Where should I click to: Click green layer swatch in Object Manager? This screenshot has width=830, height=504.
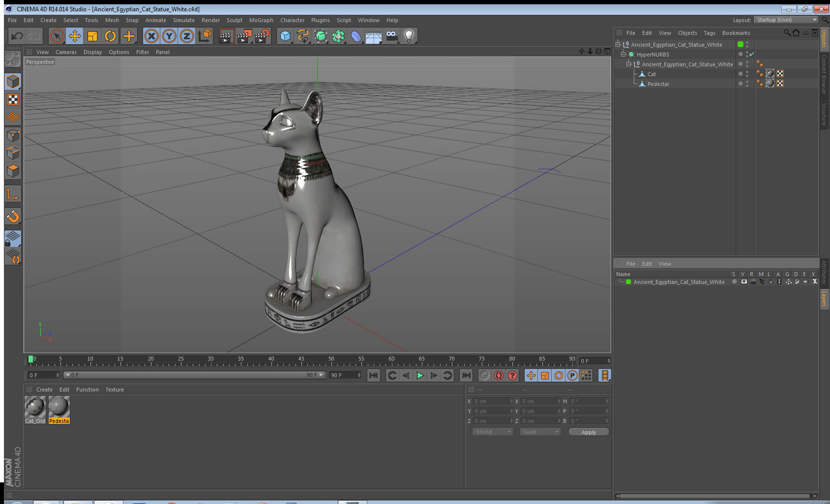(x=741, y=44)
